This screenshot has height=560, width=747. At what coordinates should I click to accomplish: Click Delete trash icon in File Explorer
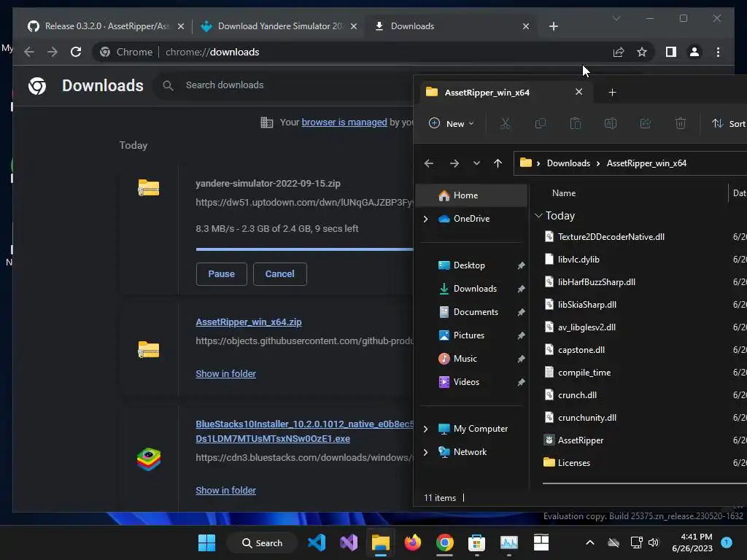(681, 124)
